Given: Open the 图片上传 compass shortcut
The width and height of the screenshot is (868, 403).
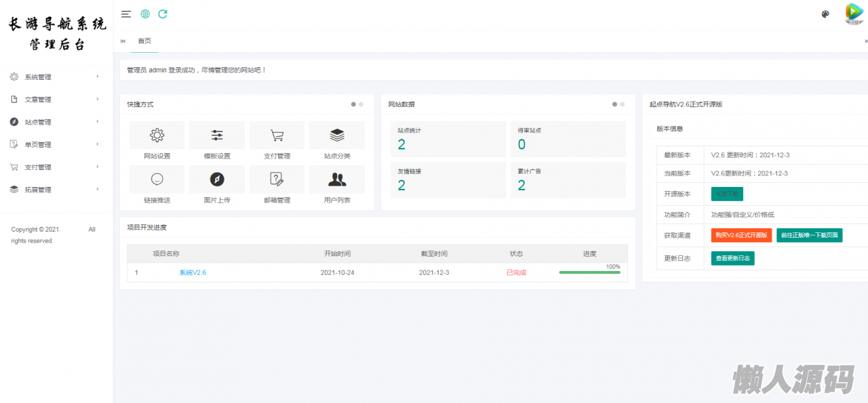Looking at the screenshot, I should click(x=217, y=179).
